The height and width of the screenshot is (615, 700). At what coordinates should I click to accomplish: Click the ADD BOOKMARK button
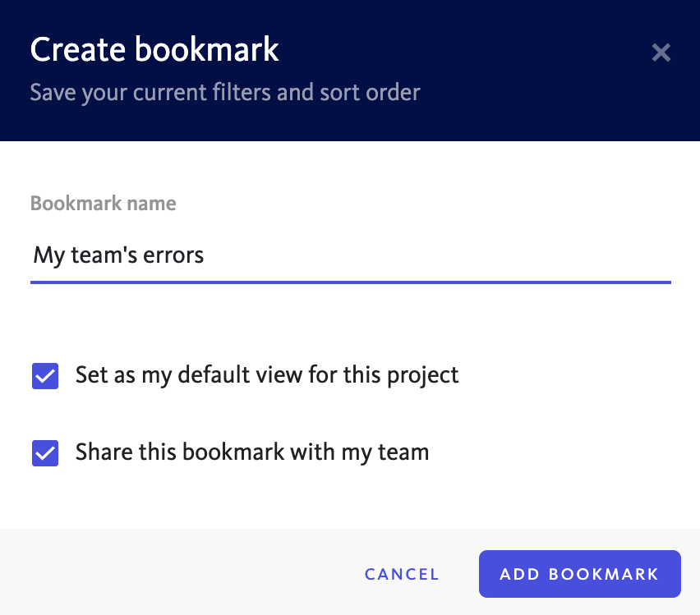click(579, 574)
